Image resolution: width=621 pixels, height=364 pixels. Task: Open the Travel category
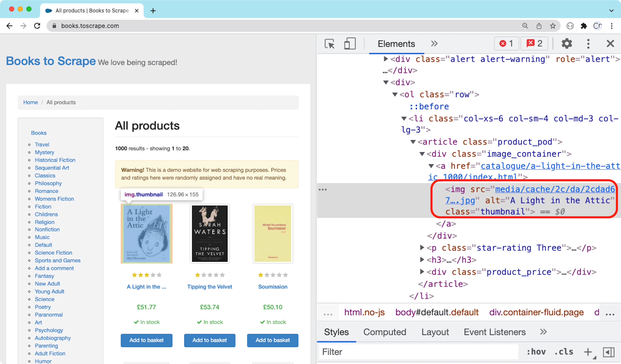(42, 144)
